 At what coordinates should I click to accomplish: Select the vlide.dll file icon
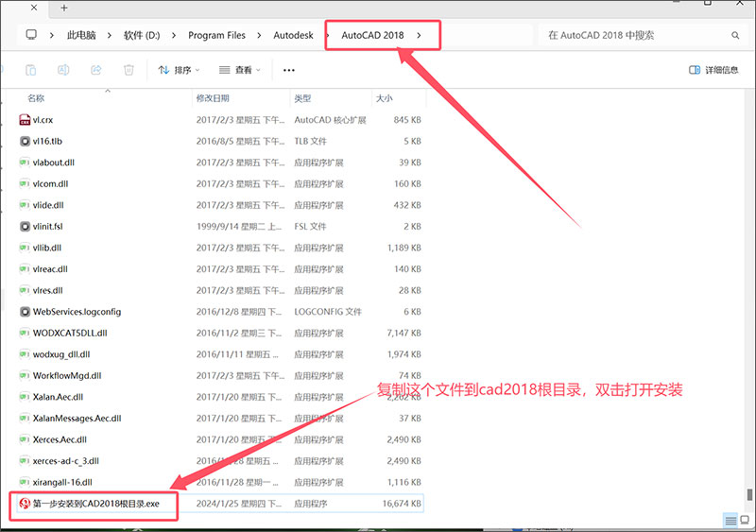coord(25,205)
